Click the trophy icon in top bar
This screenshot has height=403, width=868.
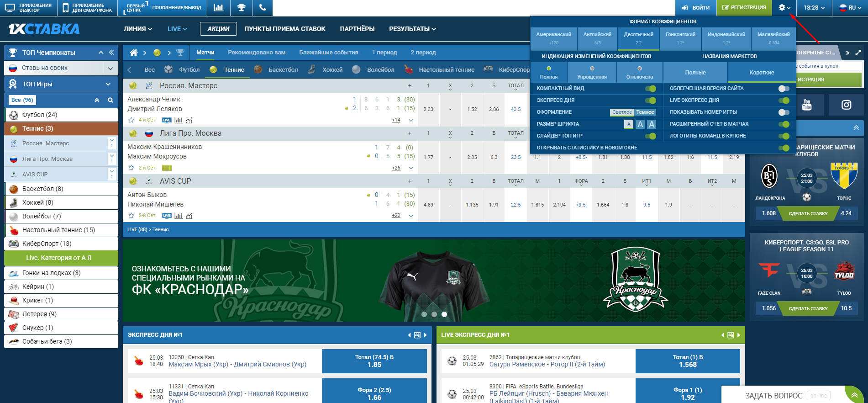(241, 8)
